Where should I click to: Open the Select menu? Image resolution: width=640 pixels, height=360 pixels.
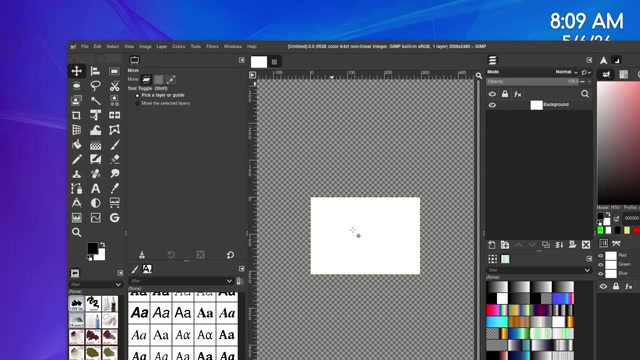click(113, 47)
